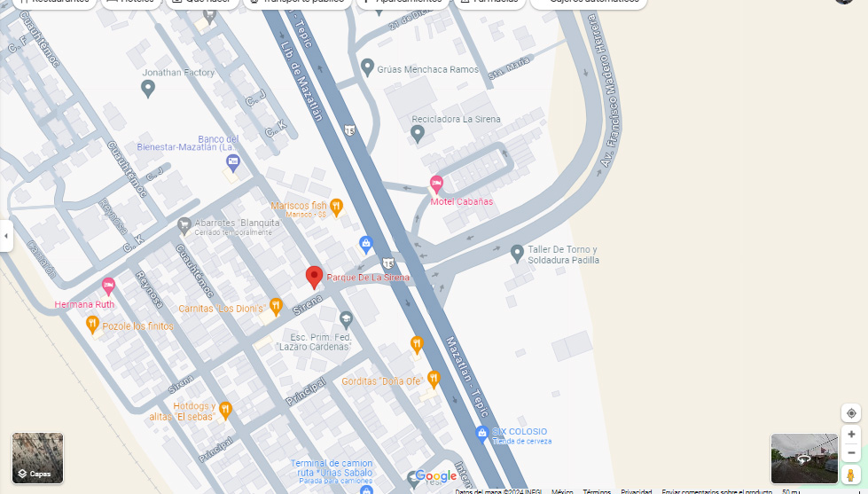
Task: Select the Mariscos fish restaurant icon
Action: [x=336, y=208]
